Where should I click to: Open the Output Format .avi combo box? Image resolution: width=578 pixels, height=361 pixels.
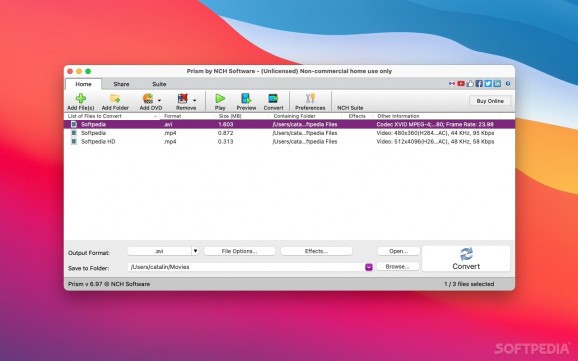coord(159,251)
